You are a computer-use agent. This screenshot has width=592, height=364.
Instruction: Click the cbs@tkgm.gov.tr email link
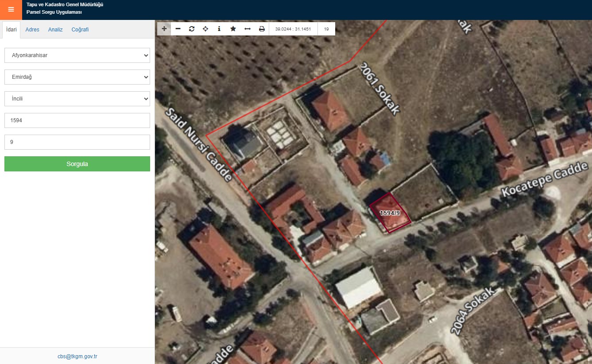(x=77, y=356)
